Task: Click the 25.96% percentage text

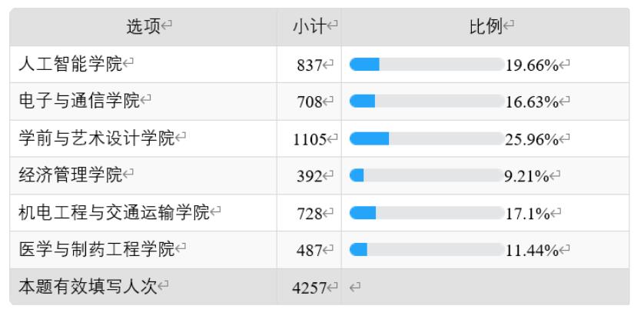Action: [532, 140]
